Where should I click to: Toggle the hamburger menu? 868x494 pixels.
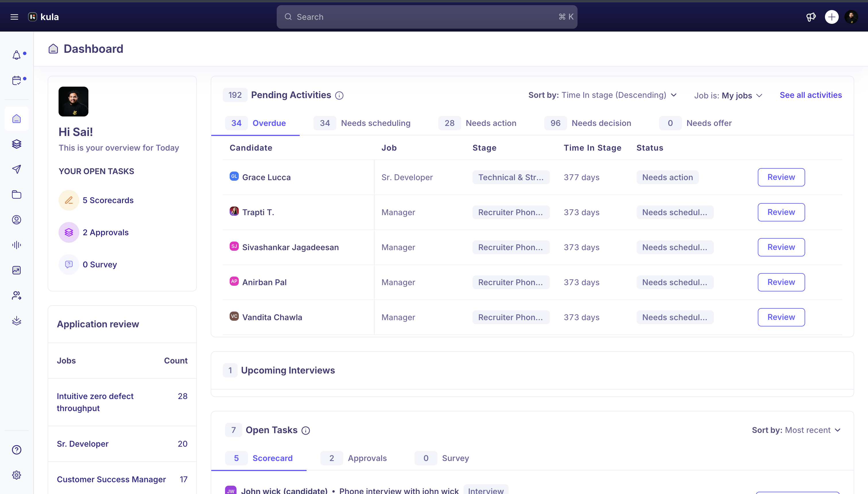pyautogui.click(x=14, y=17)
